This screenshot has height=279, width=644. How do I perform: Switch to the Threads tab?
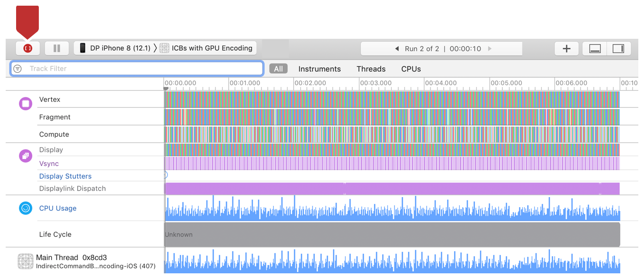point(371,69)
